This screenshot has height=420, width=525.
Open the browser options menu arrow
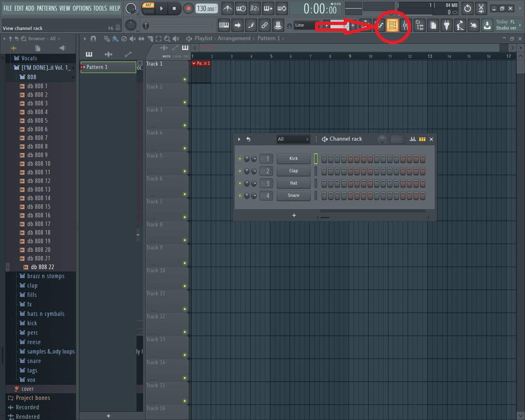tap(4, 38)
